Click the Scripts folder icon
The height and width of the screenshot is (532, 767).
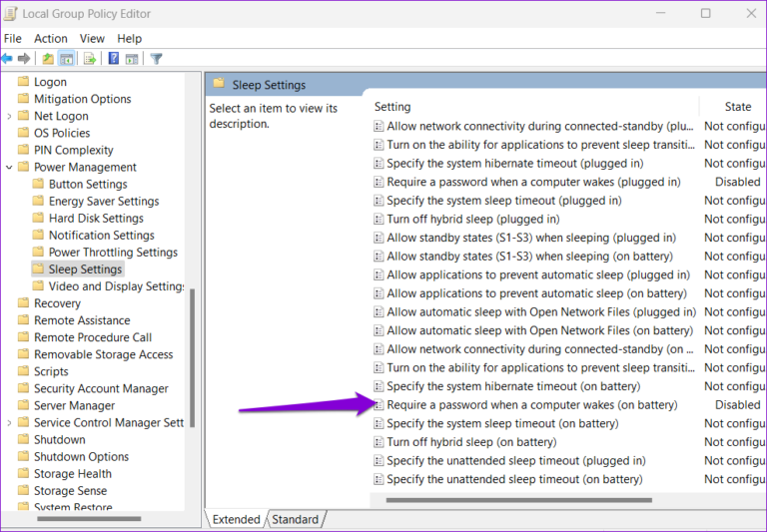(23, 371)
